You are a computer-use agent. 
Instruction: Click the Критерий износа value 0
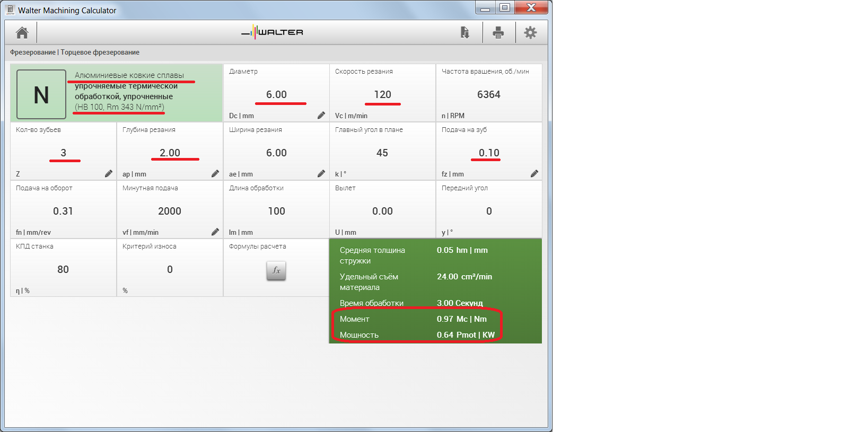170,269
